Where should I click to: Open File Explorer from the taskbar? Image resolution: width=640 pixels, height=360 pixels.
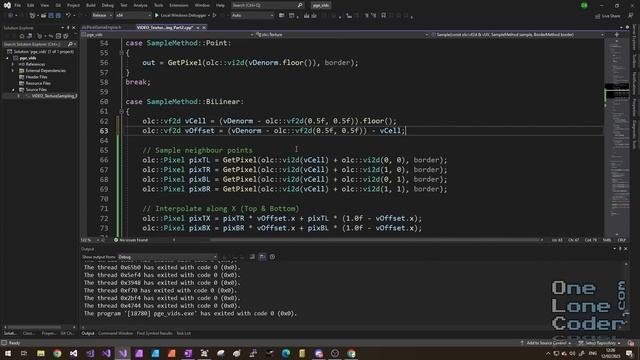(x=41, y=353)
